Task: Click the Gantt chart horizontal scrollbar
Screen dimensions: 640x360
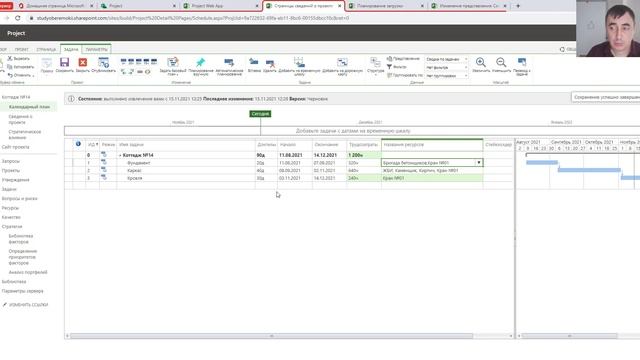Action: [x=570, y=336]
